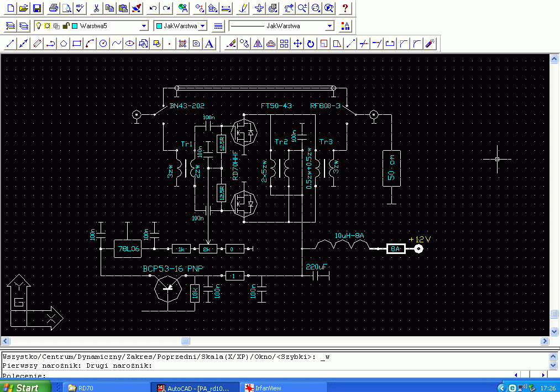The image size is (560, 392).
Task: Choose the Hatch tool
Action: pos(183,44)
